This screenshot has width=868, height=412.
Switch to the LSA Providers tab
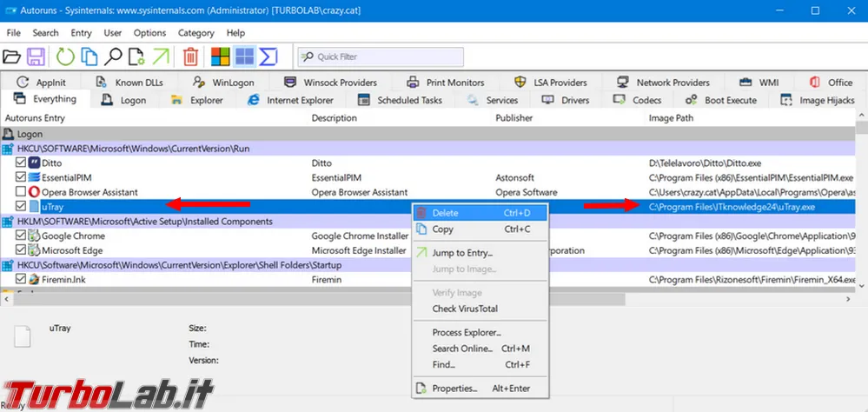pyautogui.click(x=550, y=83)
